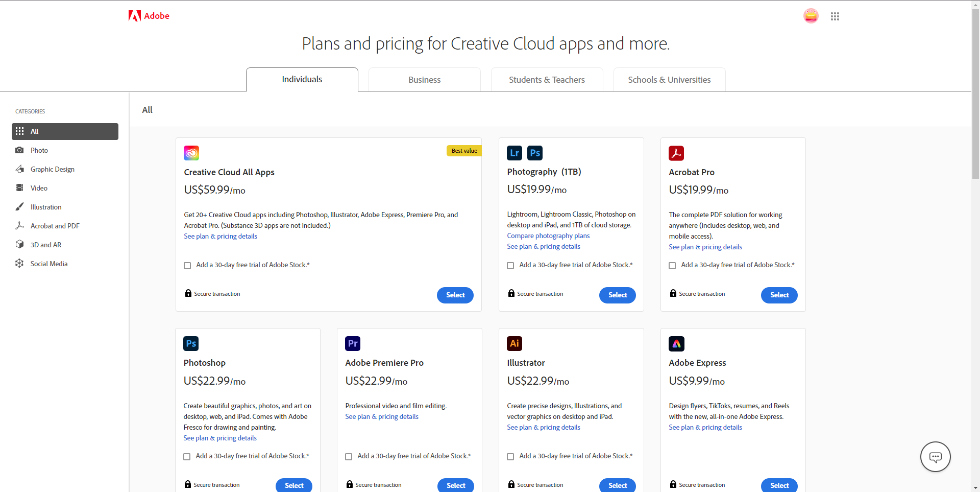Open the chat support bubble
The width and height of the screenshot is (980, 492).
click(935, 457)
